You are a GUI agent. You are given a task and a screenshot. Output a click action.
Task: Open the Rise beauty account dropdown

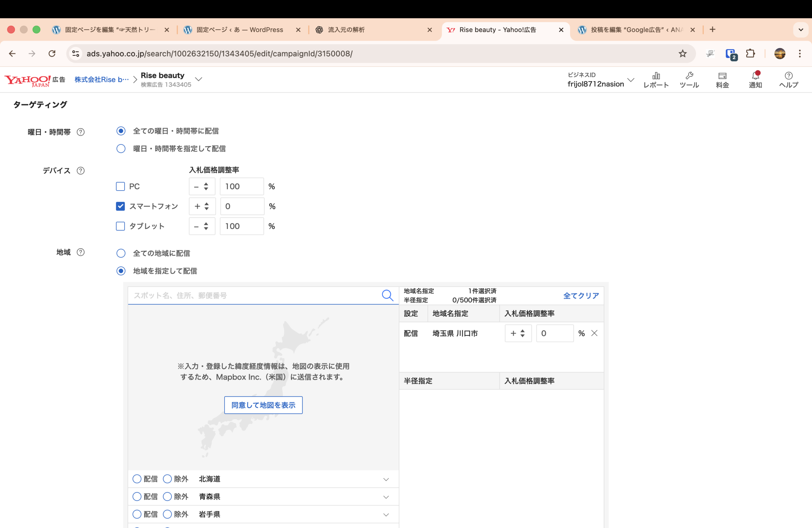[199, 79]
